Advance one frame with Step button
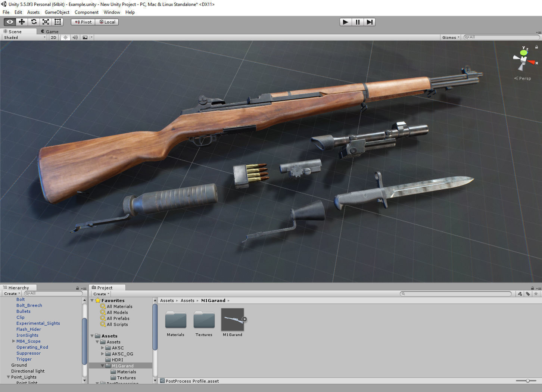 pyautogui.click(x=370, y=22)
